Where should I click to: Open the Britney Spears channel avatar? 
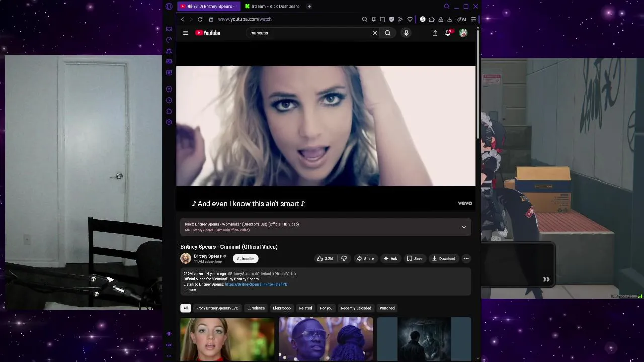tap(186, 258)
